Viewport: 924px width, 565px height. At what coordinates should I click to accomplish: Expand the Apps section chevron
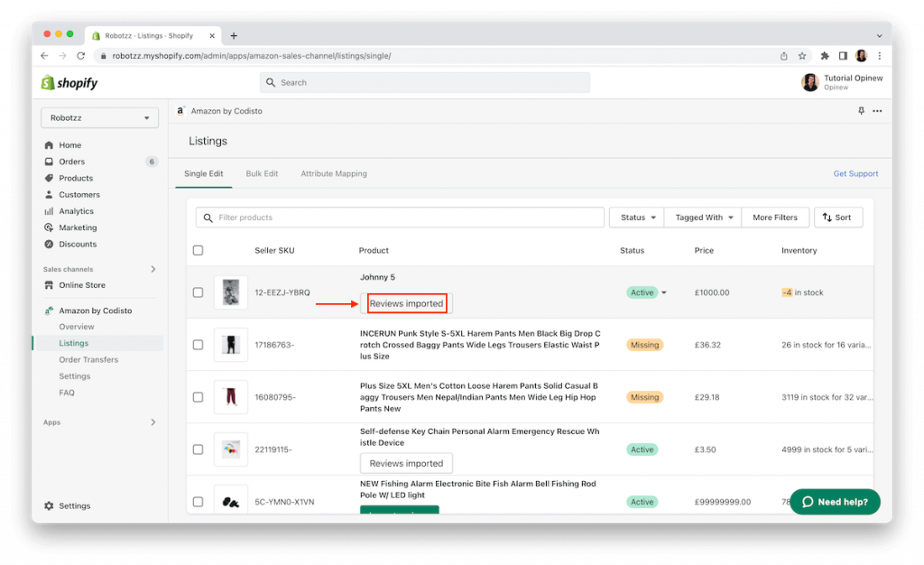point(153,422)
